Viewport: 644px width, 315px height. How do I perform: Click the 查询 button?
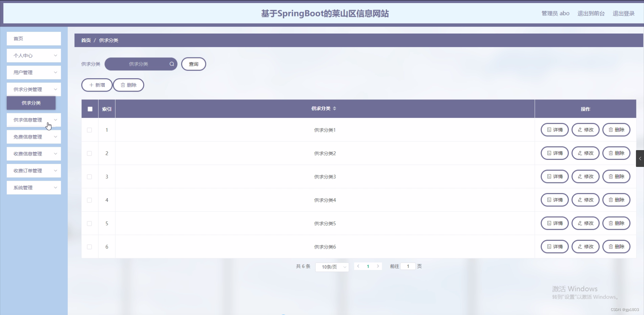pyautogui.click(x=194, y=64)
